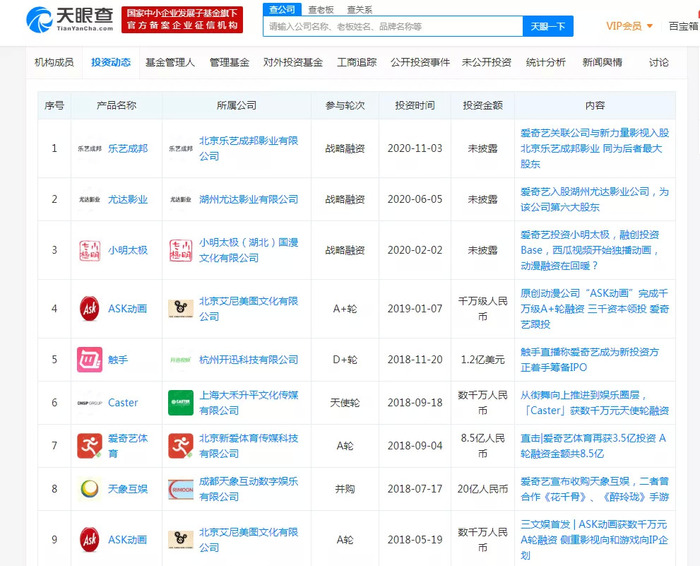The width and height of the screenshot is (700, 566).
Task: Click green 上海大禾升平 company logo
Action: click(x=181, y=403)
